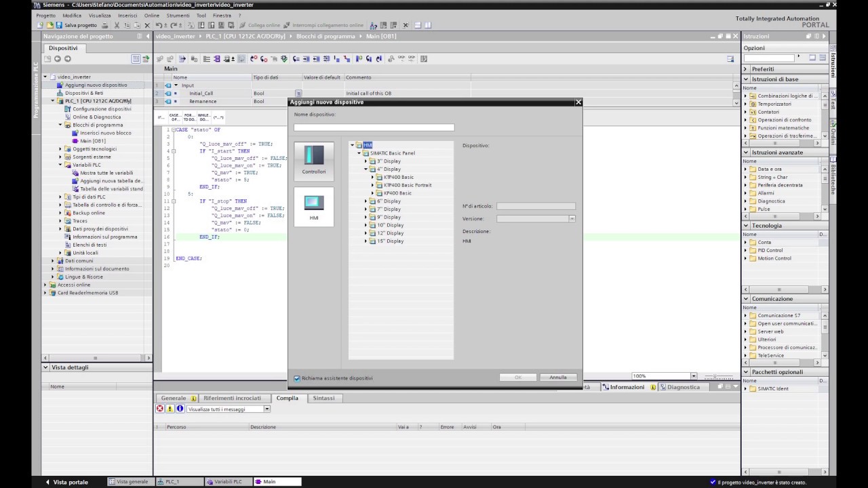
Task: Open Configurazione dispositivi in project tree
Action: tap(102, 108)
